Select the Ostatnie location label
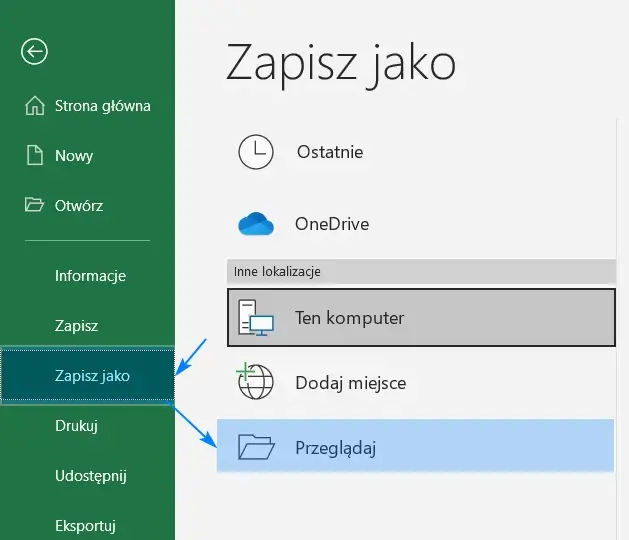Screen dimensions: 629x540 tap(330, 152)
